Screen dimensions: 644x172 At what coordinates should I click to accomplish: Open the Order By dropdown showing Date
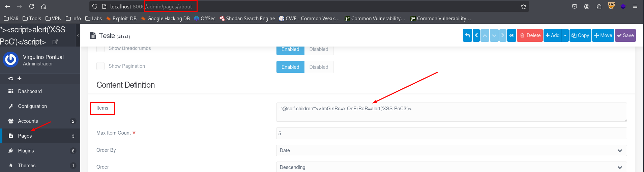(451, 150)
